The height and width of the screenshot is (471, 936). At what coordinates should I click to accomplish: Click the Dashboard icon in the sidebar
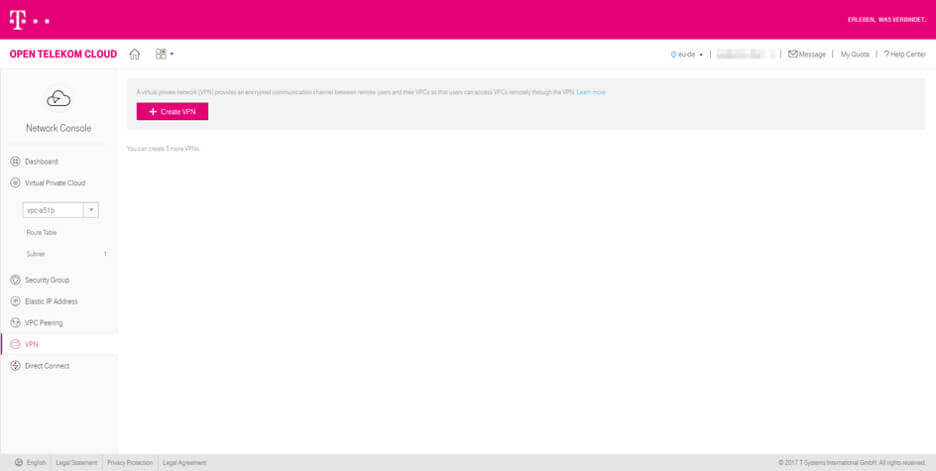[16, 162]
